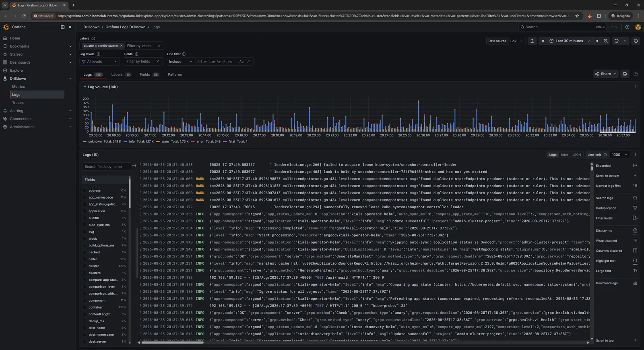Click the Download logs icon
Image resolution: width=644 pixels, height=350 pixels.
coord(635,283)
